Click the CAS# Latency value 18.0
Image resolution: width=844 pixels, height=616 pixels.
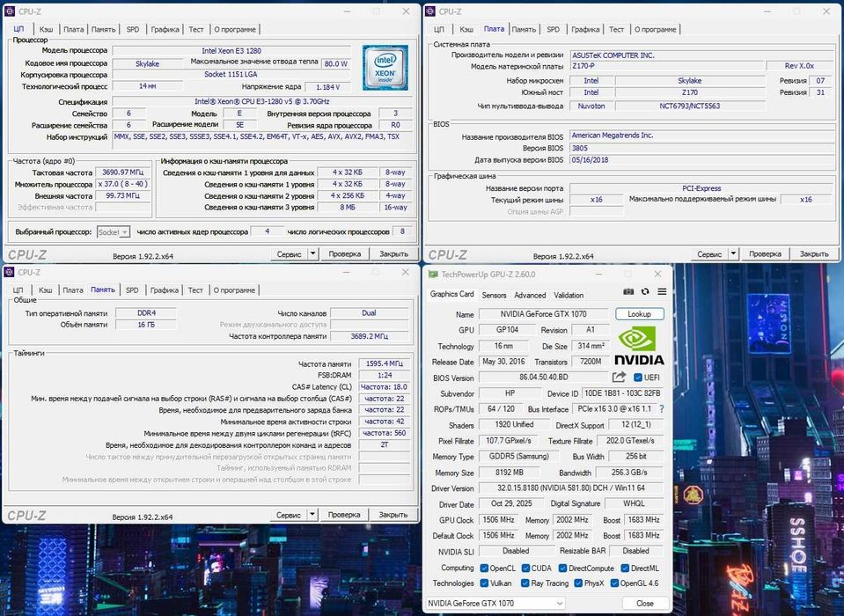click(385, 387)
